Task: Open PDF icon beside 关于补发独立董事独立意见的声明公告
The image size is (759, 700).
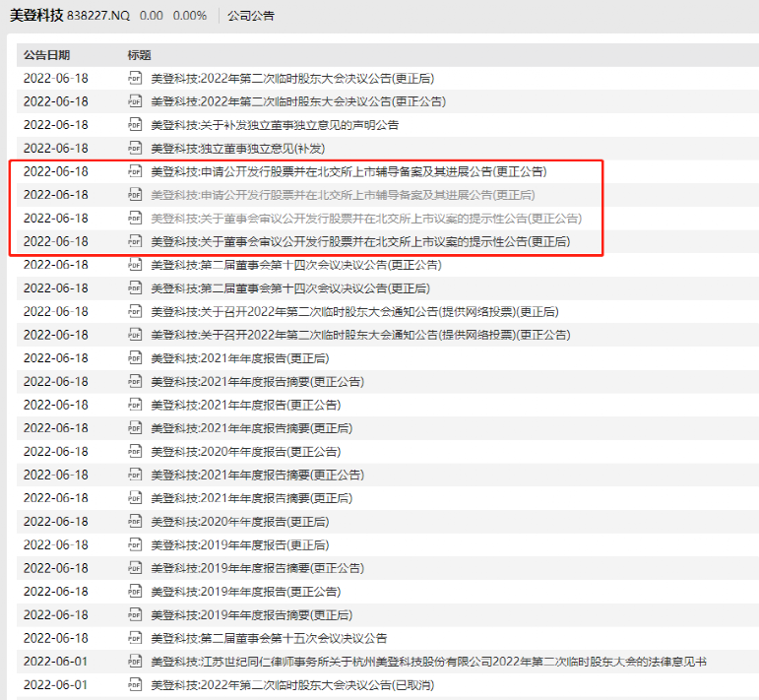Action: 136,124
